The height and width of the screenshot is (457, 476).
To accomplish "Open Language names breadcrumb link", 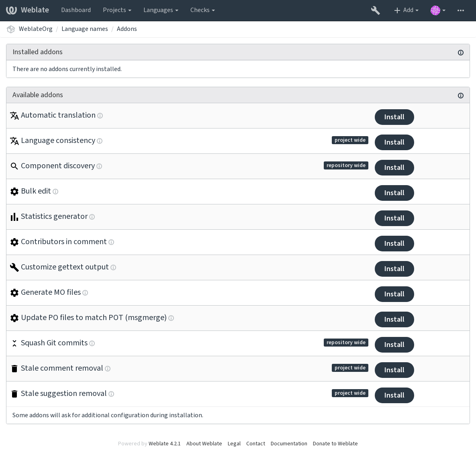I will (84, 29).
